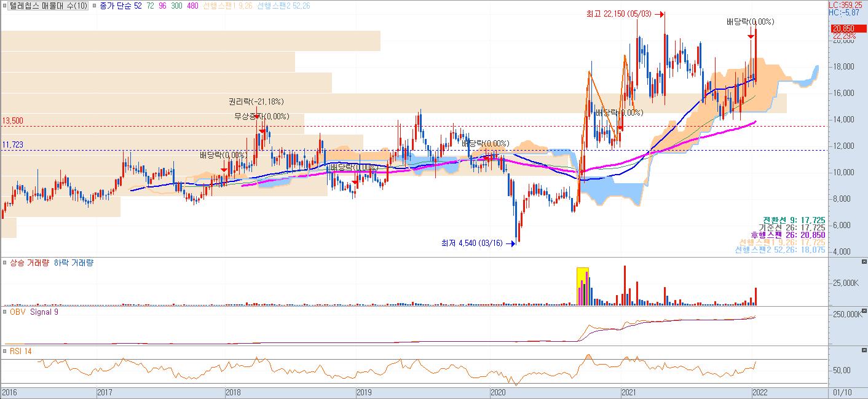This screenshot has width=868, height=399.
Task: Click the 선행스팬2 52,26 legend label at top
Action: coord(283,6)
